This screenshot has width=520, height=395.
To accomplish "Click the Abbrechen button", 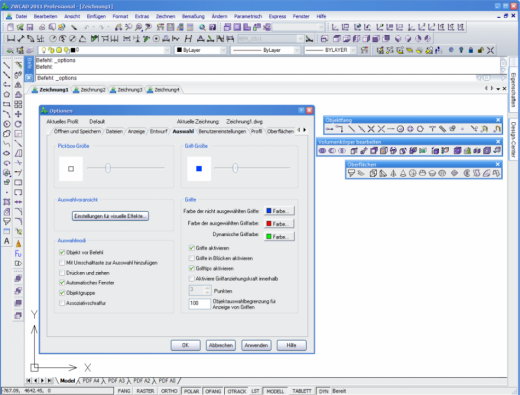I will click(221, 345).
